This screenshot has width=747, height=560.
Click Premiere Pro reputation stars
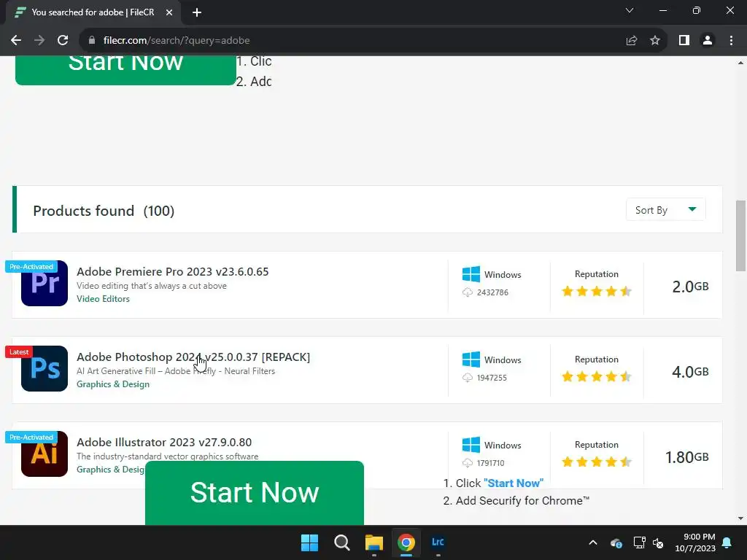[x=597, y=291]
